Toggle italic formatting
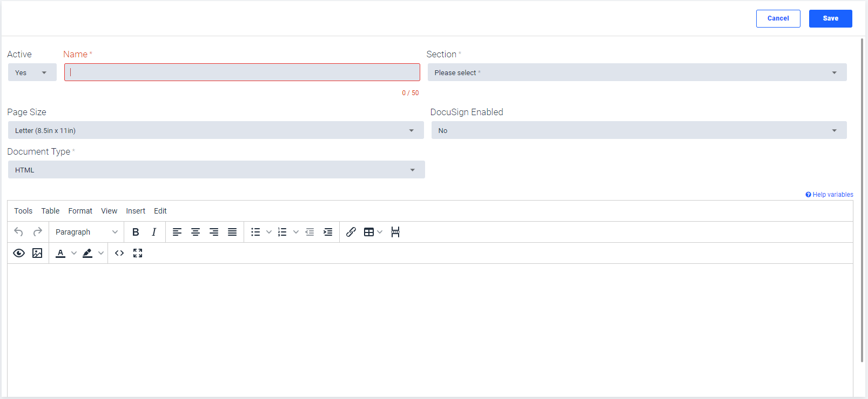Screen dimensions: 868x399 coord(154,232)
